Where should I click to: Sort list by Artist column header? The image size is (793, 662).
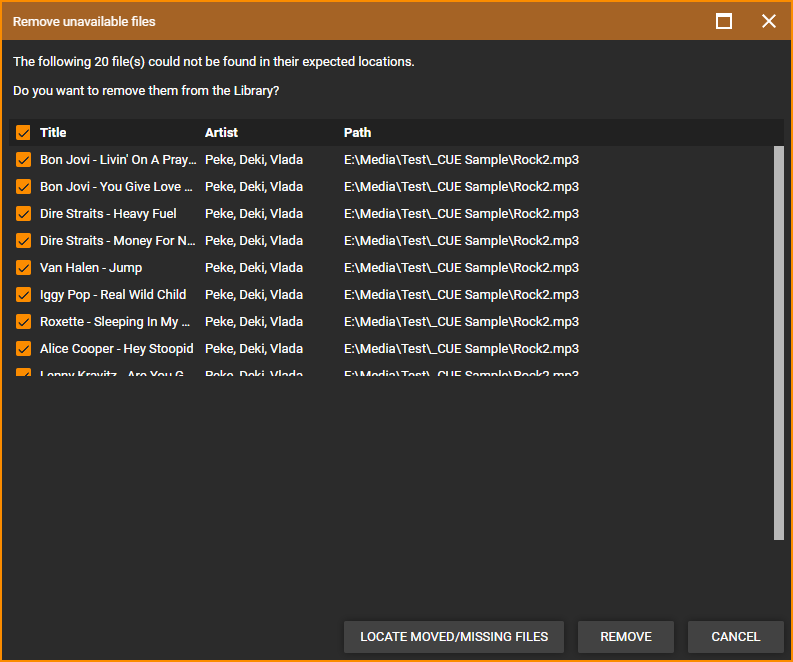click(x=221, y=133)
